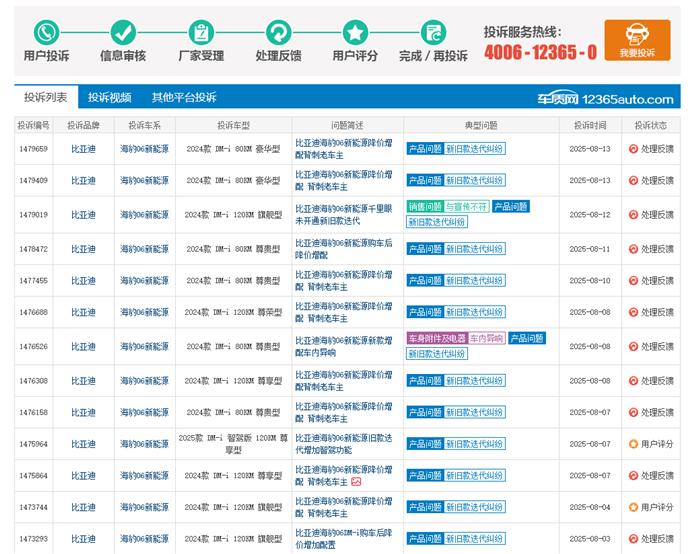Click the 信息审核 checkmark step icon
The width and height of the screenshot is (700, 554).
point(123,32)
